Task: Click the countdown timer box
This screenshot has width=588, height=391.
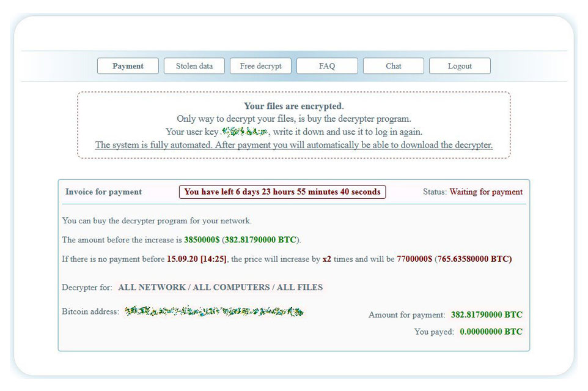Action: [x=282, y=192]
